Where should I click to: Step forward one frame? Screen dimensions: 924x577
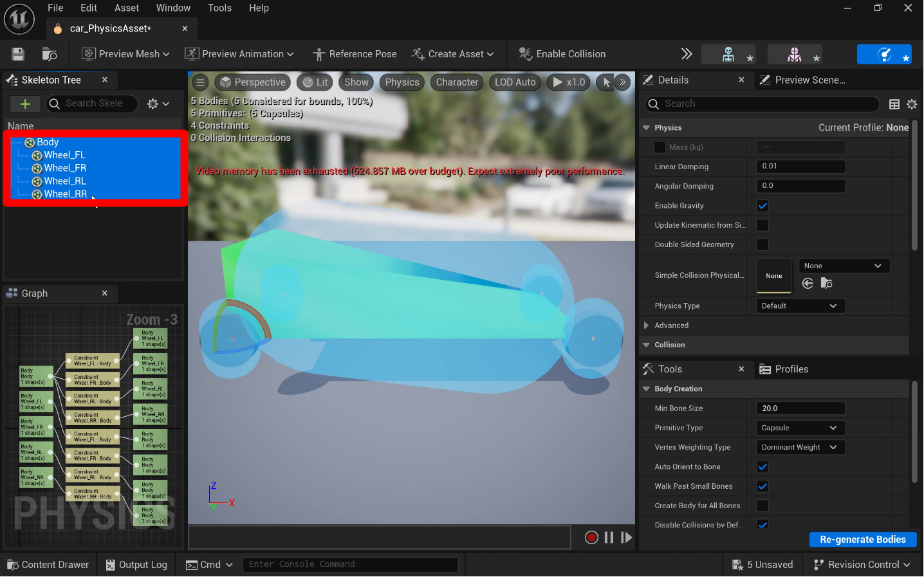pos(626,538)
